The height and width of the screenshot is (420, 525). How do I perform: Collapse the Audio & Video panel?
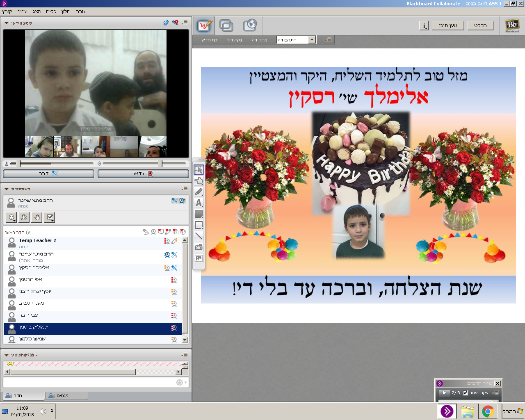pos(7,23)
